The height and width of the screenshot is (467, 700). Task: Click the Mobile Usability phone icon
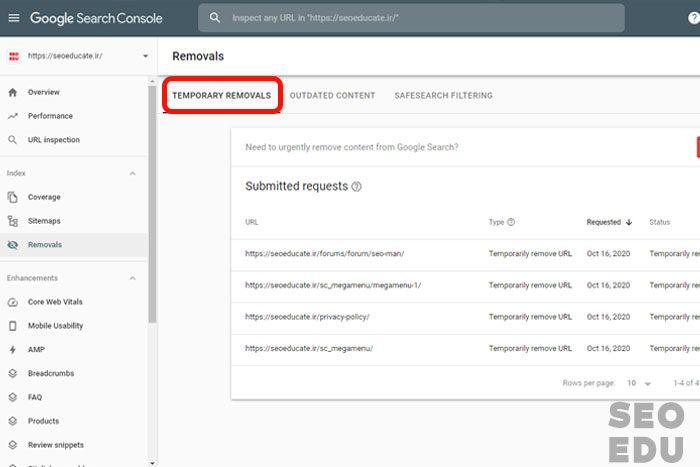click(13, 326)
